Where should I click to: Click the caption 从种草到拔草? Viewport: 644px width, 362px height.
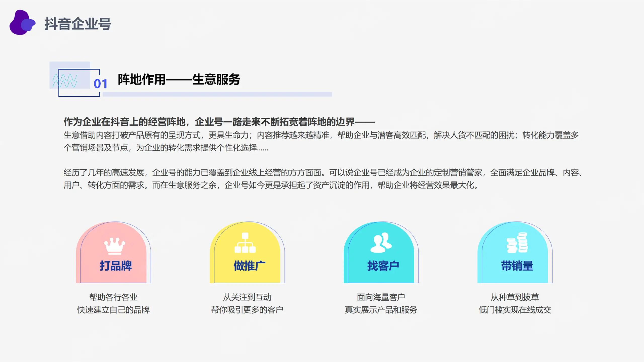(x=515, y=297)
